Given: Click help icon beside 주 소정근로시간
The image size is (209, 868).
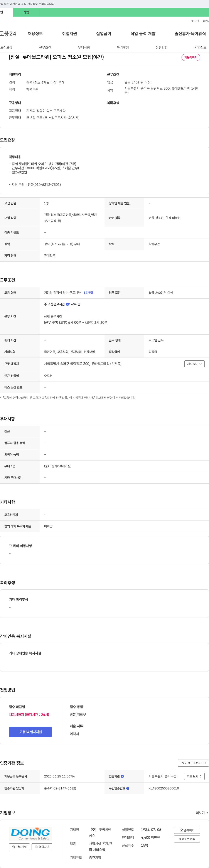Looking at the screenshot, I should click(x=67, y=304).
